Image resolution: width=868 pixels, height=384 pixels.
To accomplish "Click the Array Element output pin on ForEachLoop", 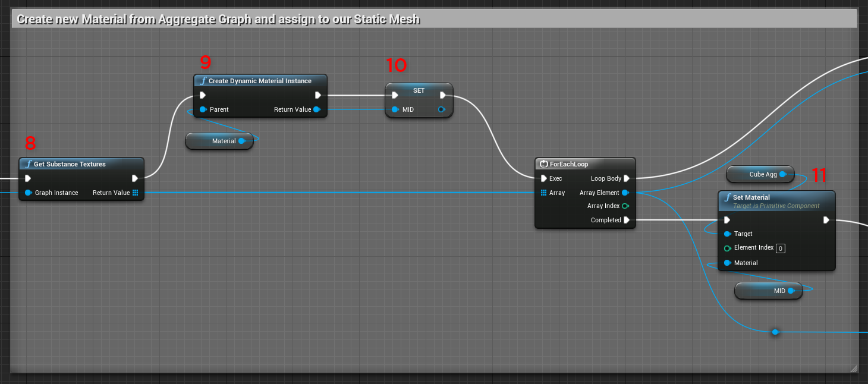I will pos(624,193).
